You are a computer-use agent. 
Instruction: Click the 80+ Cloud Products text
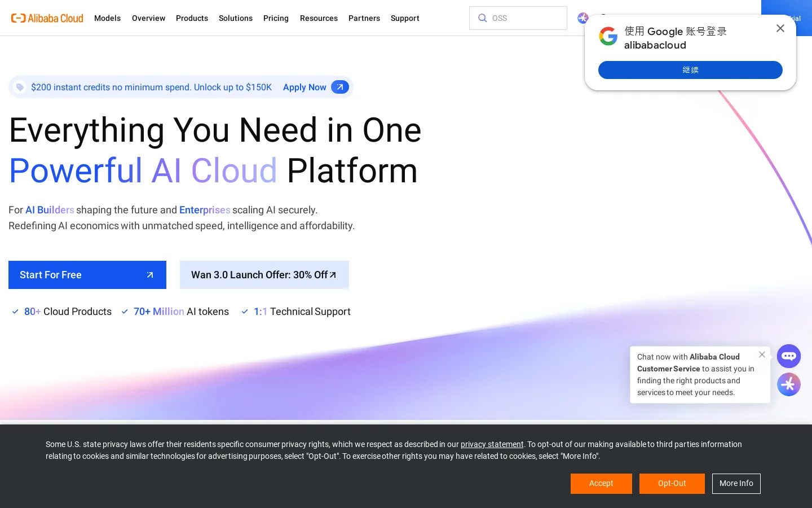tap(68, 312)
